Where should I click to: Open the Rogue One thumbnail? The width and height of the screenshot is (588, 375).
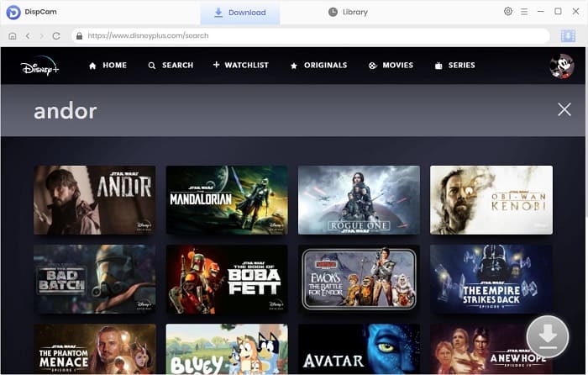(x=359, y=200)
